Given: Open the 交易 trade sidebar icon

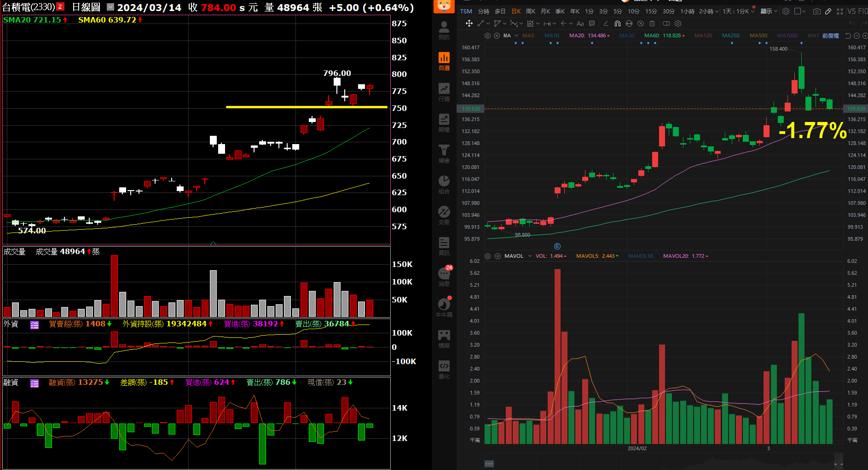Looking at the screenshot, I should click(444, 215).
